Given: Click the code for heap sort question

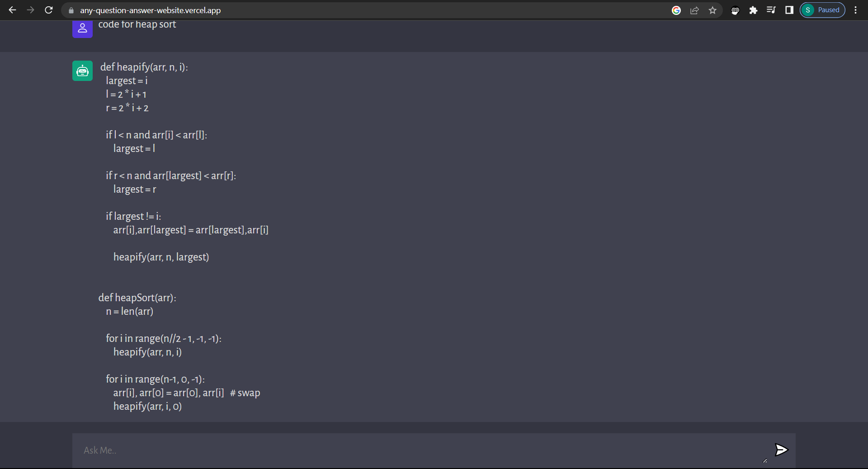Looking at the screenshot, I should coord(137,24).
